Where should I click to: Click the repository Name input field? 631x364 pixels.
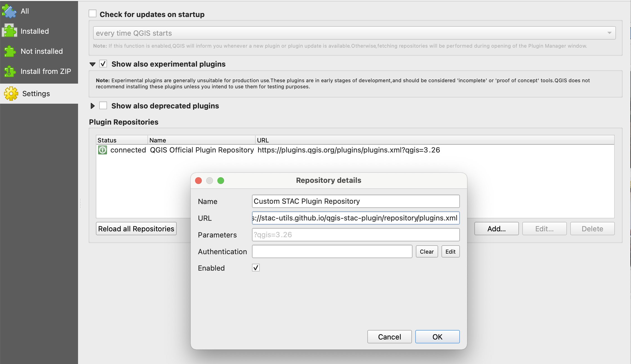(356, 201)
